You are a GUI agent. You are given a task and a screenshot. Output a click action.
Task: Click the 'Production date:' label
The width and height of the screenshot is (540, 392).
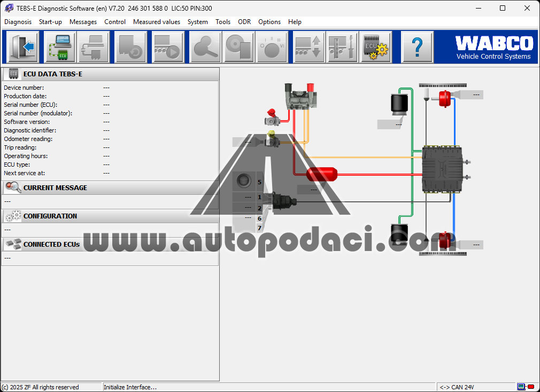click(25, 96)
